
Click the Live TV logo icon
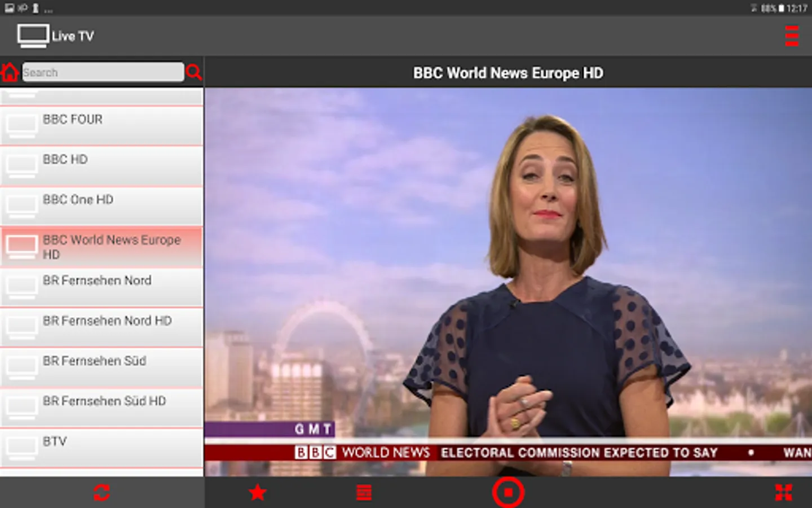[33, 36]
